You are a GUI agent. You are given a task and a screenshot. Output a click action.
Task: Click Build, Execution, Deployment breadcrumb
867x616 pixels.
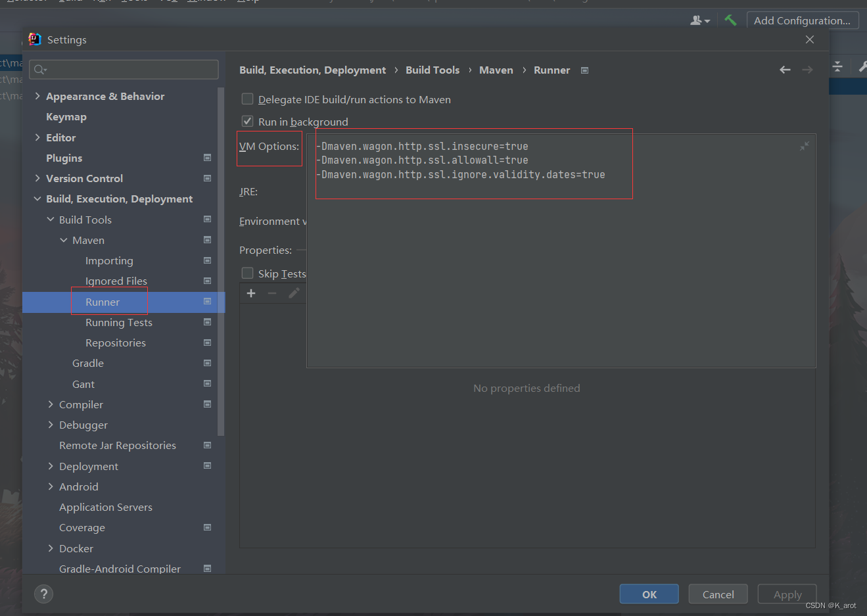pos(313,70)
